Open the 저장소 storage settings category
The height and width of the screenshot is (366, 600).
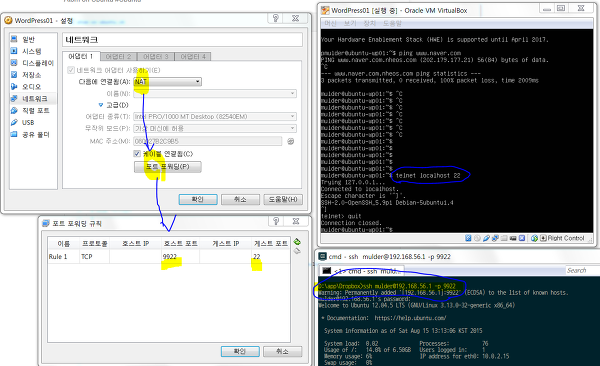[31, 75]
